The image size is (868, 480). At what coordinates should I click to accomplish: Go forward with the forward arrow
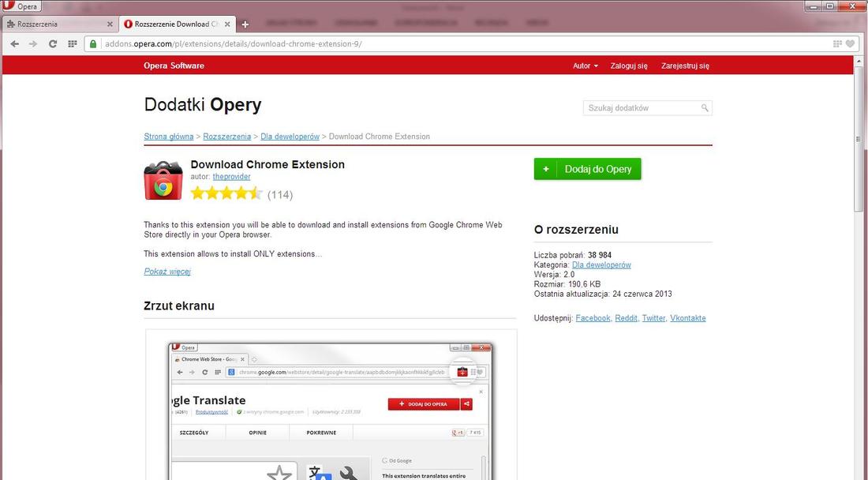[x=33, y=43]
